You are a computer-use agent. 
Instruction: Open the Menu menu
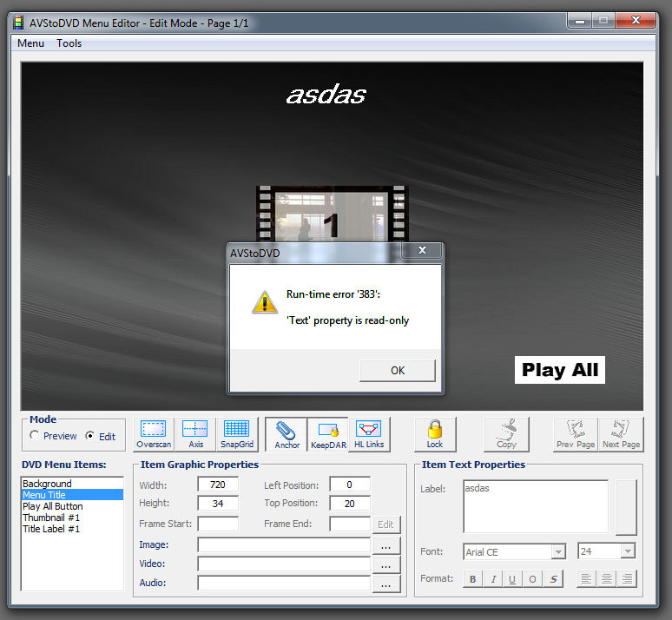tap(31, 43)
